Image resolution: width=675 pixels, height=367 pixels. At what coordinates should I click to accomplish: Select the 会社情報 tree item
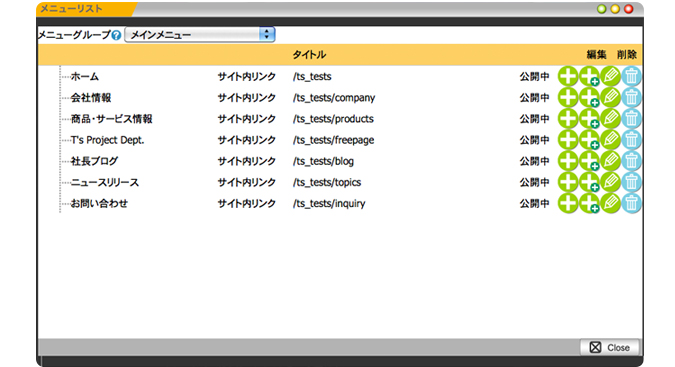(x=91, y=98)
